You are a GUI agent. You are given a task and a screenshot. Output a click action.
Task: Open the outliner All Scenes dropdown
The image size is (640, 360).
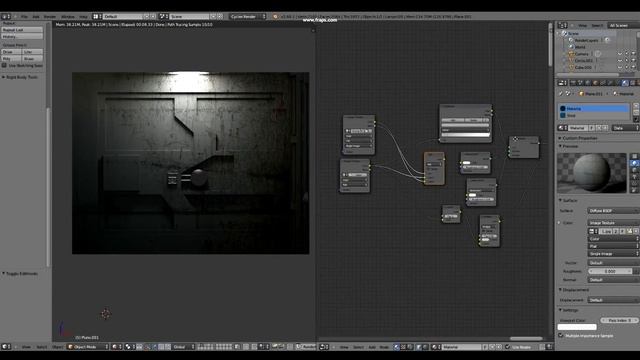[623, 25]
